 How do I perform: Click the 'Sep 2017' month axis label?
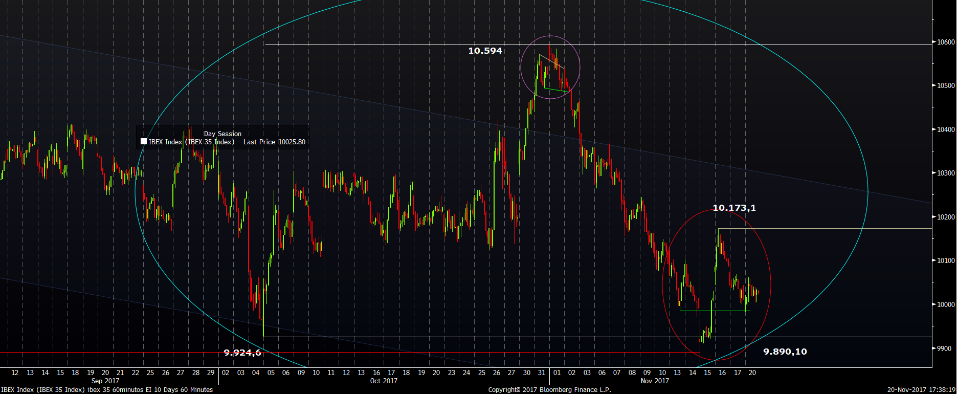(x=105, y=381)
